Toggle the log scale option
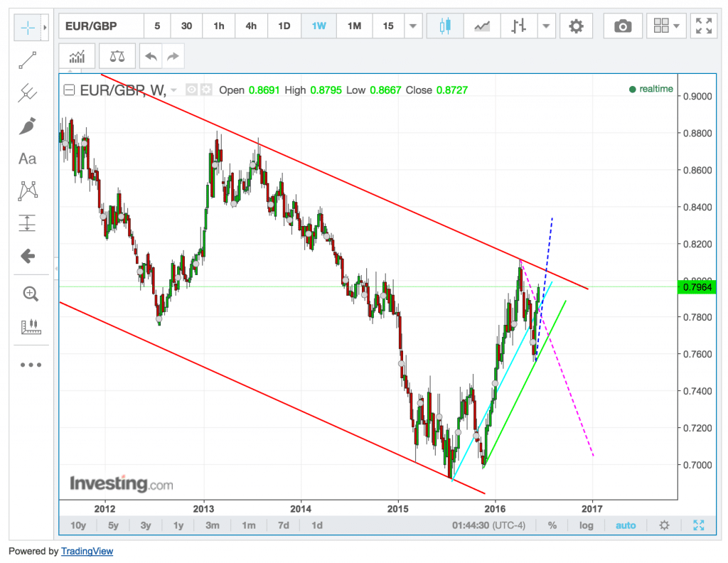The height and width of the screenshot is (563, 728). click(586, 525)
